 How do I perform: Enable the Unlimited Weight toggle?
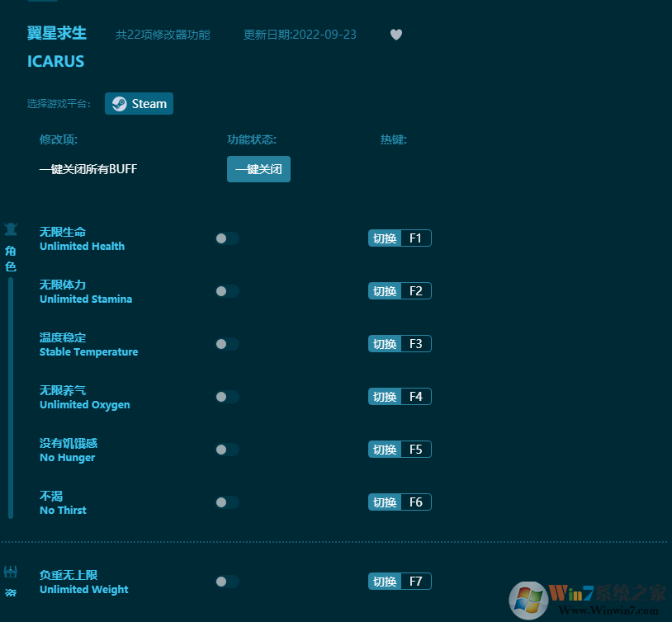pyautogui.click(x=226, y=582)
